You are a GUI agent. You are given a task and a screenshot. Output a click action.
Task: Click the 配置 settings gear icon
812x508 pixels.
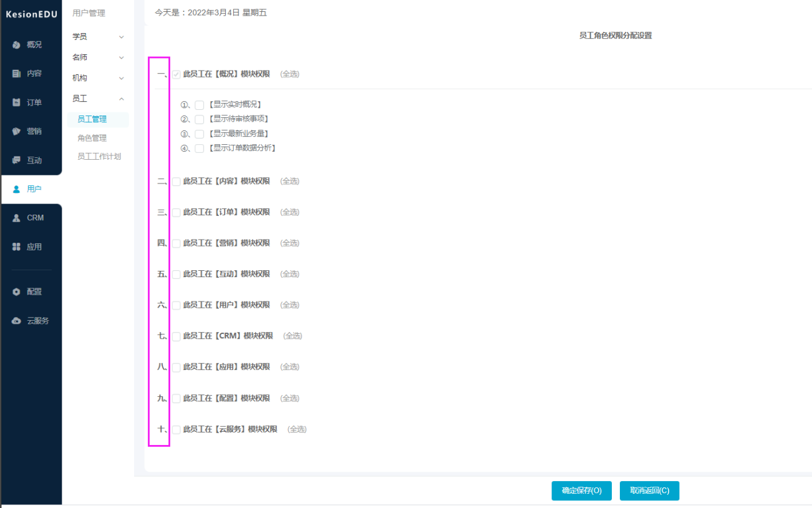(x=16, y=291)
